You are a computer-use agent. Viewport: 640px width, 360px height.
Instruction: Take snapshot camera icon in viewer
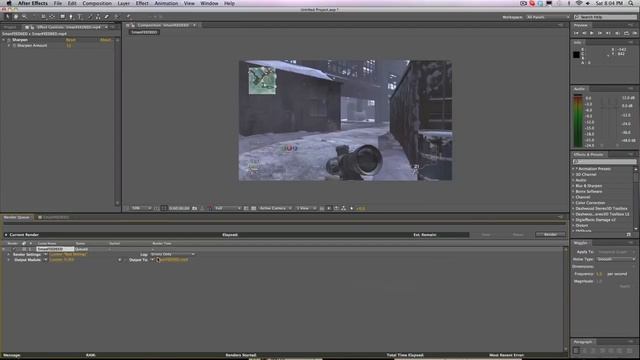(x=195, y=208)
